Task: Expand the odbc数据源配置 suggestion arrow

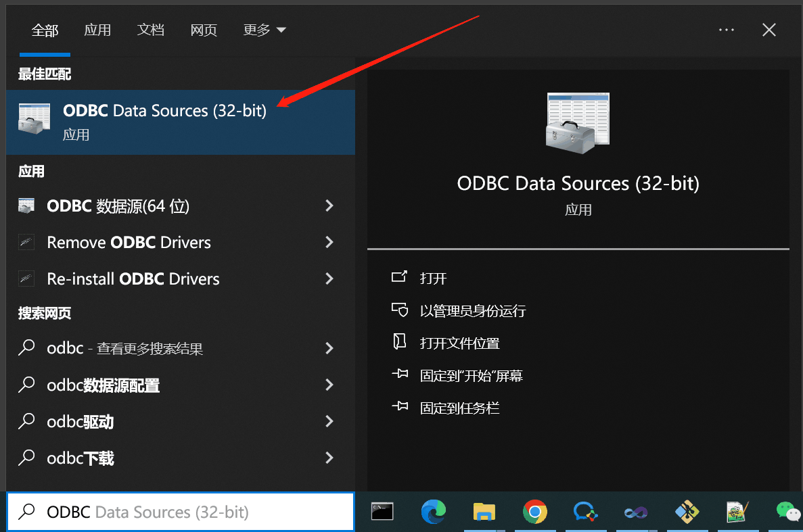Action: pyautogui.click(x=329, y=385)
